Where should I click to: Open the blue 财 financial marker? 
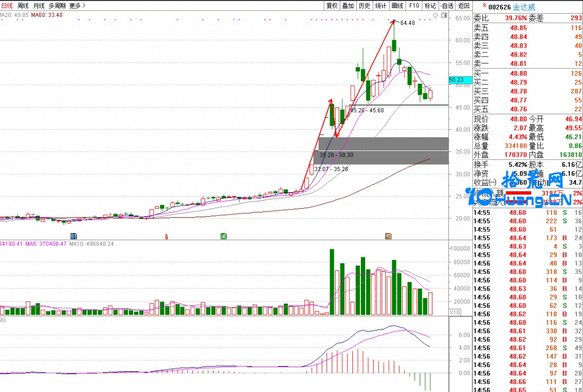(73, 236)
